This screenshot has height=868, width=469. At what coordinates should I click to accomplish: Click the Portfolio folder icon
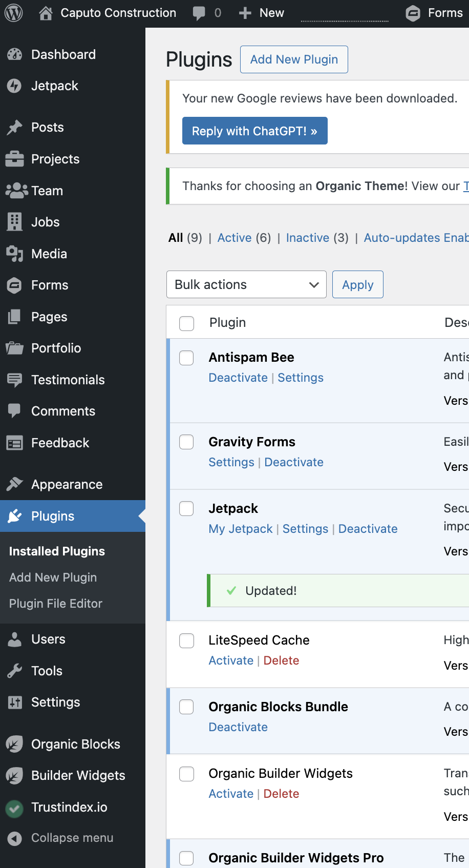(15, 348)
